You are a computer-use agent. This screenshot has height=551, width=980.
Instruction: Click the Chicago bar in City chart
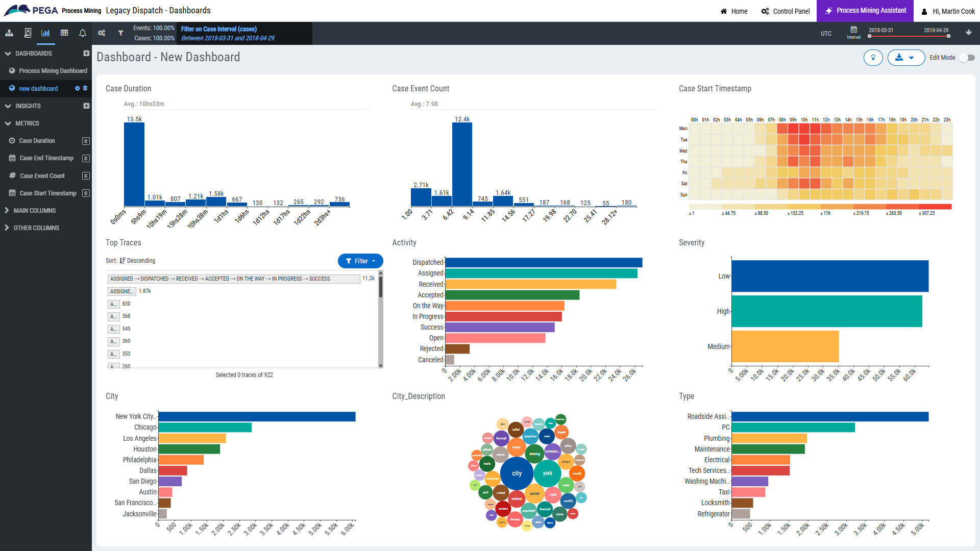205,428
